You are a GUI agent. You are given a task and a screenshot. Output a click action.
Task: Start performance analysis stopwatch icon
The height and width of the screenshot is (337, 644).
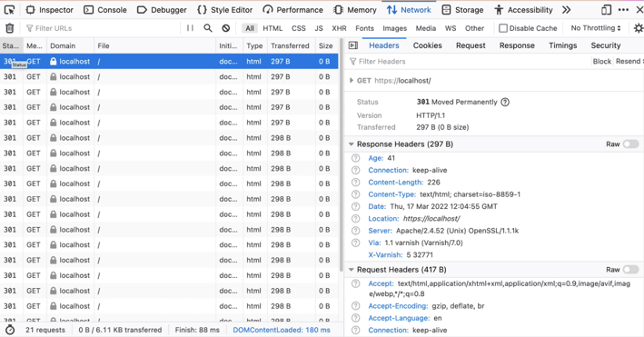click(x=10, y=330)
